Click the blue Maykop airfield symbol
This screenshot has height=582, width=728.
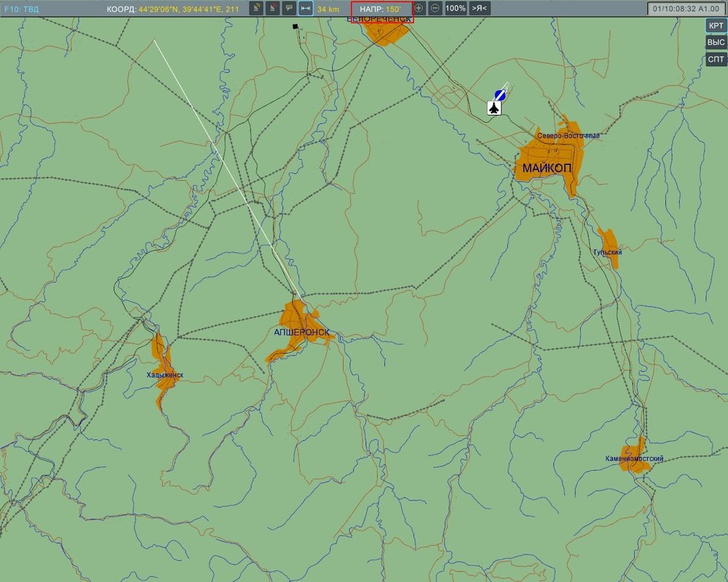[x=500, y=95]
